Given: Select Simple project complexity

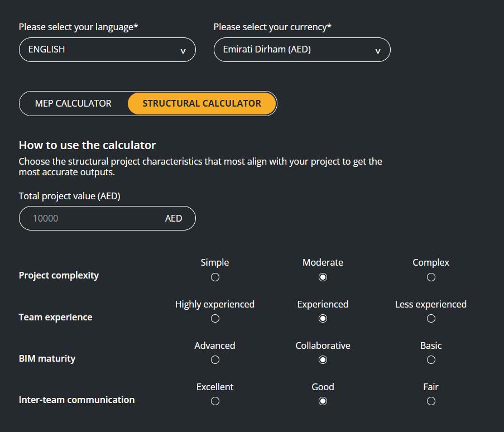Looking at the screenshot, I should [x=215, y=277].
